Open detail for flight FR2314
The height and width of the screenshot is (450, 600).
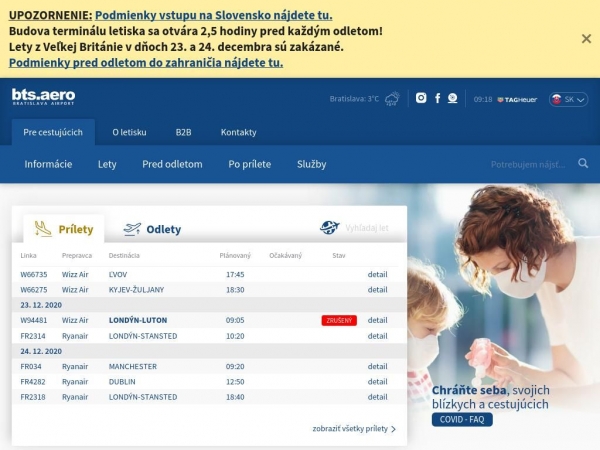point(377,336)
